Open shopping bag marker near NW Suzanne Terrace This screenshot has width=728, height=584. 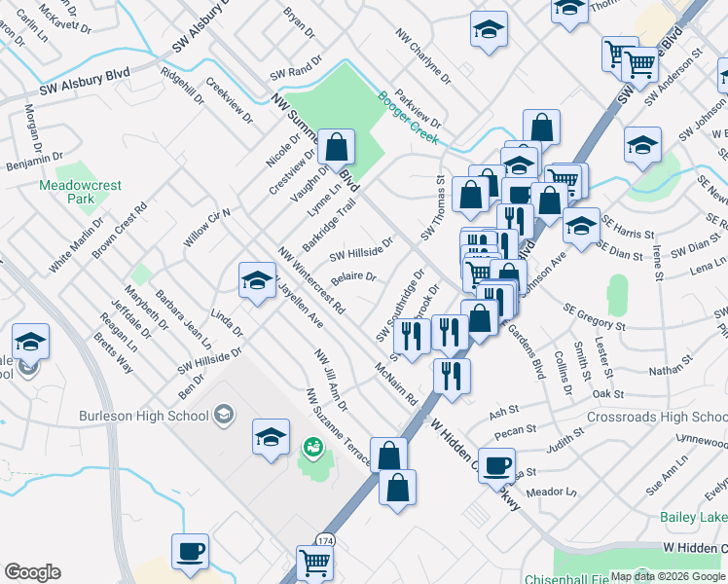click(x=388, y=456)
